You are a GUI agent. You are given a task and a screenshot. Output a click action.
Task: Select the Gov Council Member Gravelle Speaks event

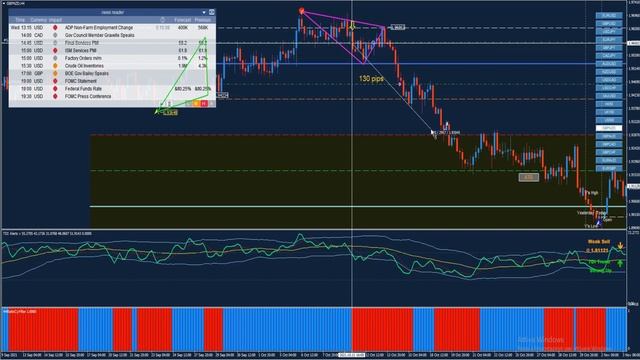click(100, 35)
